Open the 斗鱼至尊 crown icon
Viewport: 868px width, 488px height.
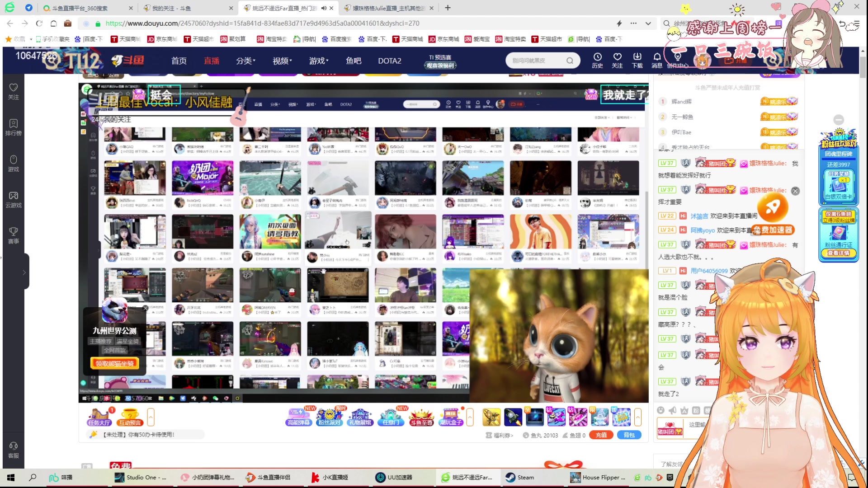pos(421,417)
